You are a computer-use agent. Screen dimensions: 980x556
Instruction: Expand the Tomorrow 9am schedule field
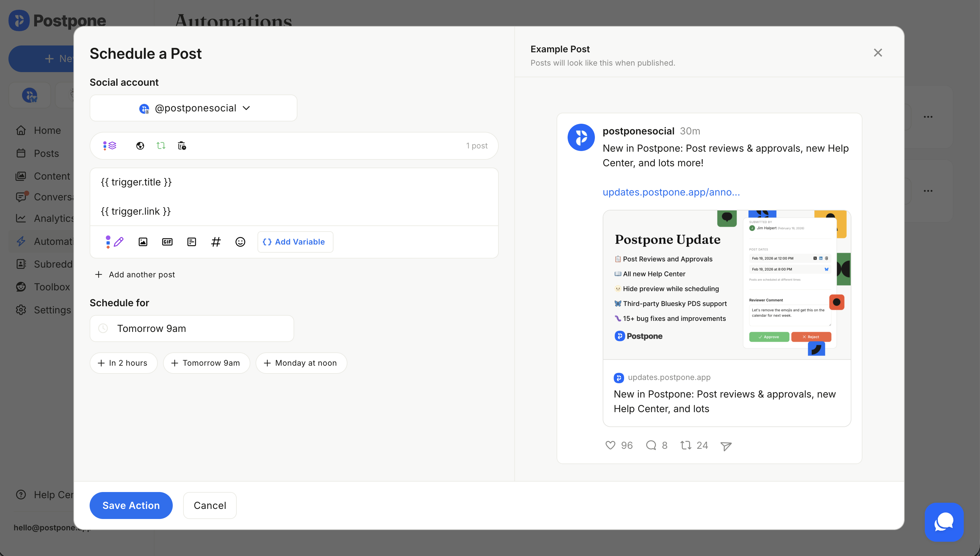coord(191,328)
